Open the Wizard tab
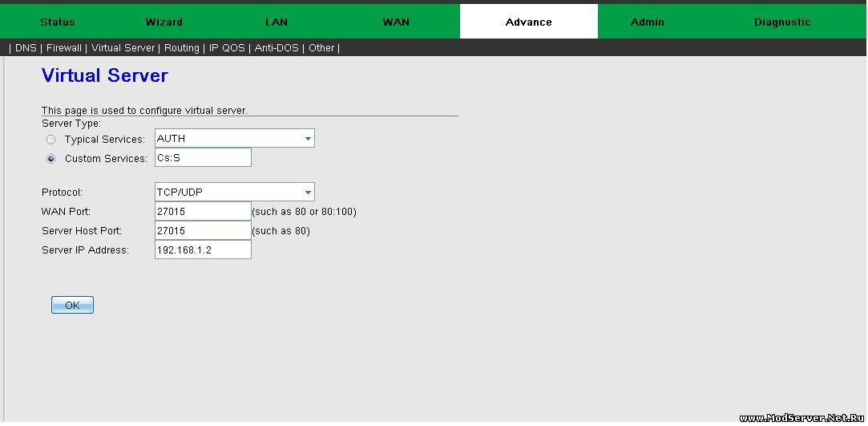The height and width of the screenshot is (426, 868). click(x=164, y=22)
